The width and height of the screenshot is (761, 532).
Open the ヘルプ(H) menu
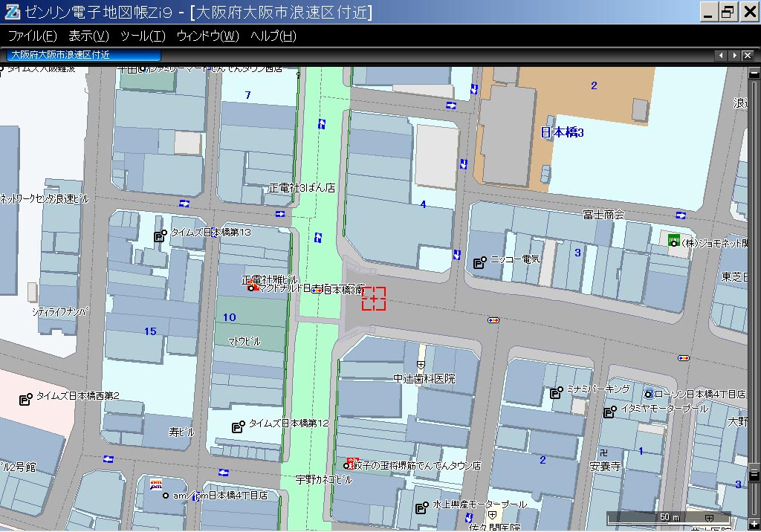coord(273,36)
